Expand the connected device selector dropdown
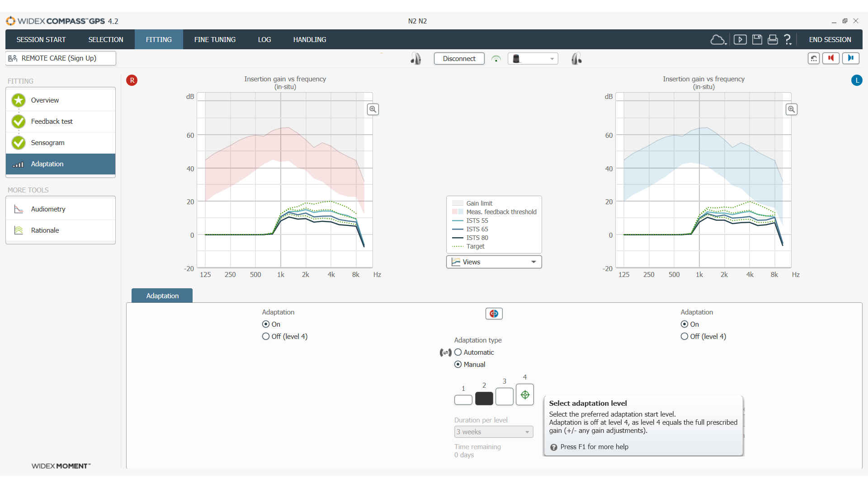 [x=552, y=58]
